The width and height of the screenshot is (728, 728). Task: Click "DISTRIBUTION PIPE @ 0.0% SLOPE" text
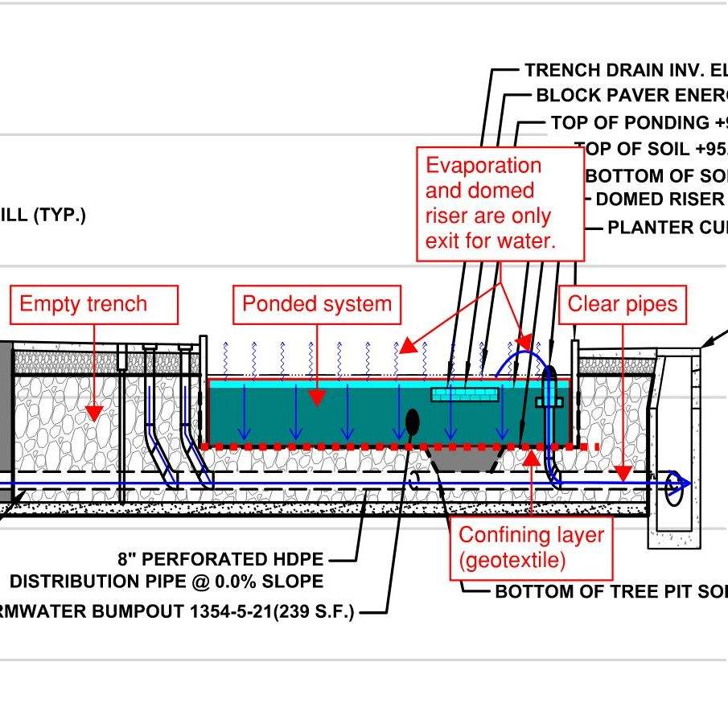tap(167, 582)
